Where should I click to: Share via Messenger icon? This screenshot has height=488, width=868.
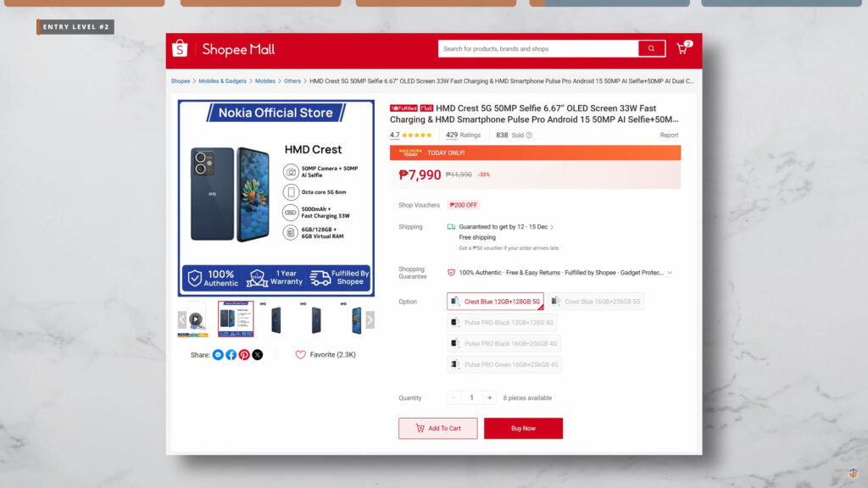[x=218, y=355]
